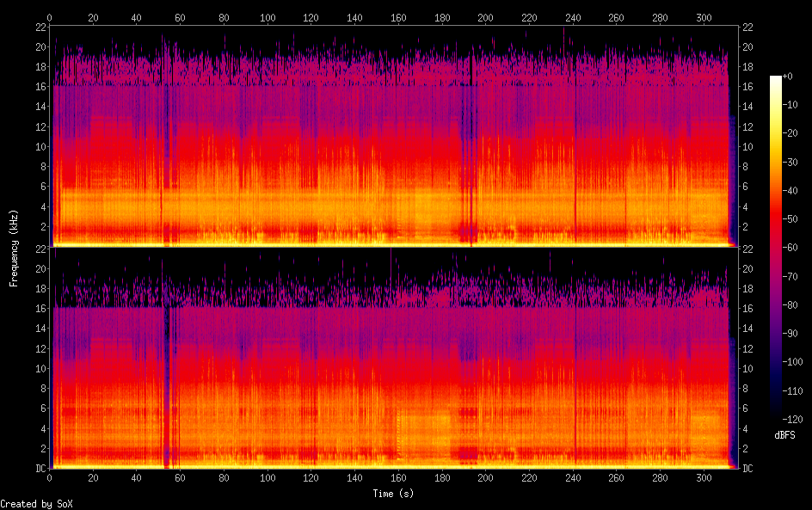Click the 10 kHz label on the lower-right axis
812x510 pixels.
coord(748,368)
